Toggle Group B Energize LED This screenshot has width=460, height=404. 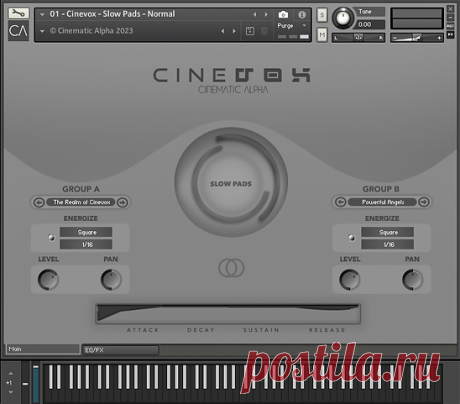click(352, 238)
